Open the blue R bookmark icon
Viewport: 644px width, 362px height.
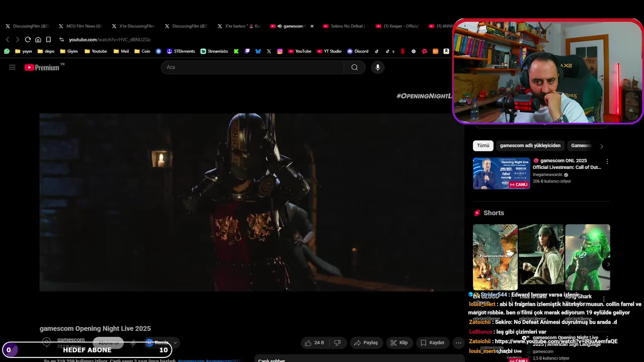[x=158, y=51]
